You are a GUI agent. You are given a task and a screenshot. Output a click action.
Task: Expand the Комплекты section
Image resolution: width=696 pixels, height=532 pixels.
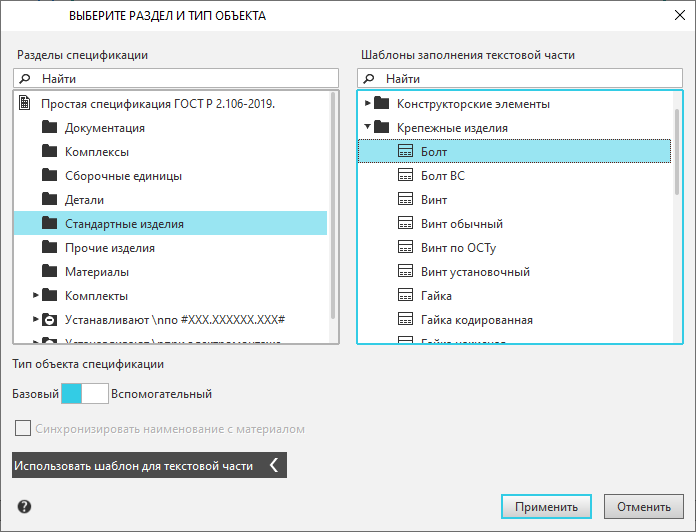pyautogui.click(x=36, y=295)
